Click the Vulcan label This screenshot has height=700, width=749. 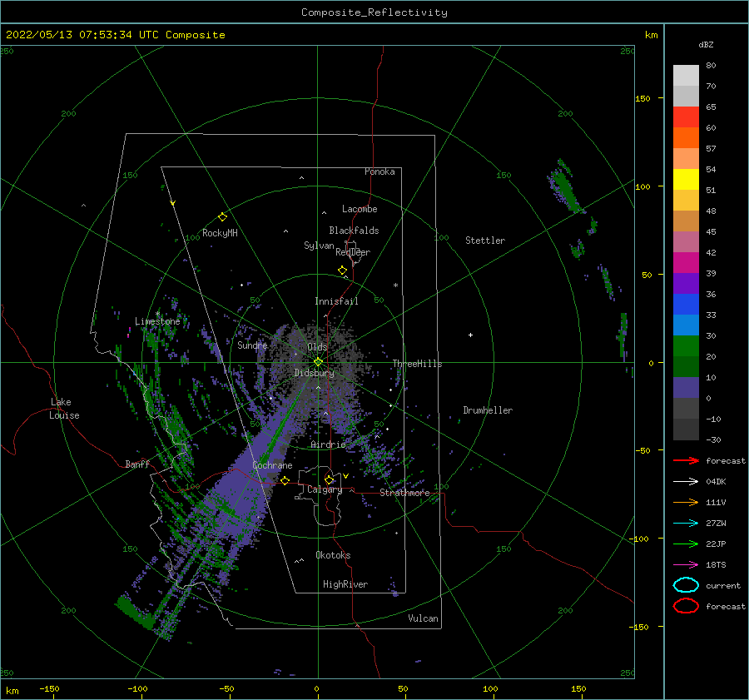[423, 618]
